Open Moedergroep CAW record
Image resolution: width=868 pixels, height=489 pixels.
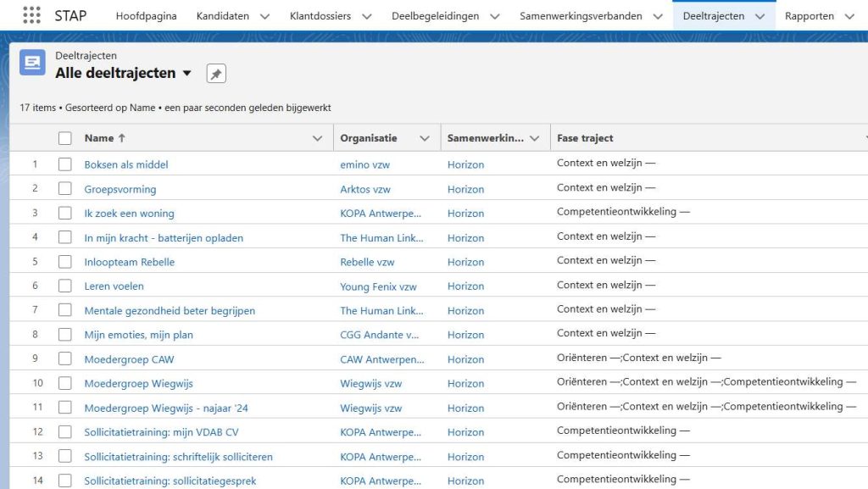pyautogui.click(x=129, y=359)
